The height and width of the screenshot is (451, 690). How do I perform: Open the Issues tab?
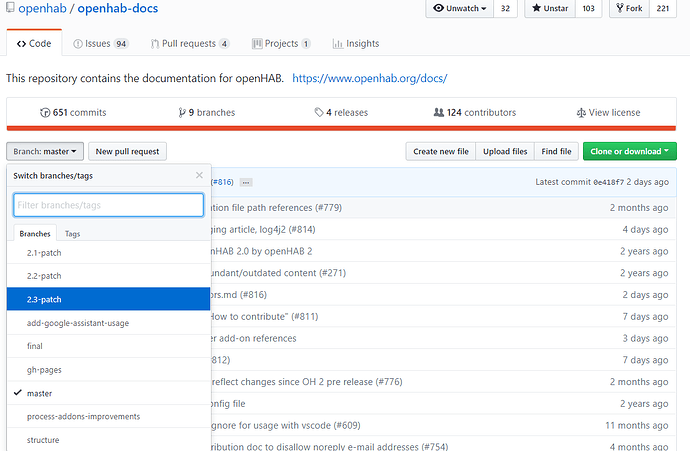(x=101, y=44)
